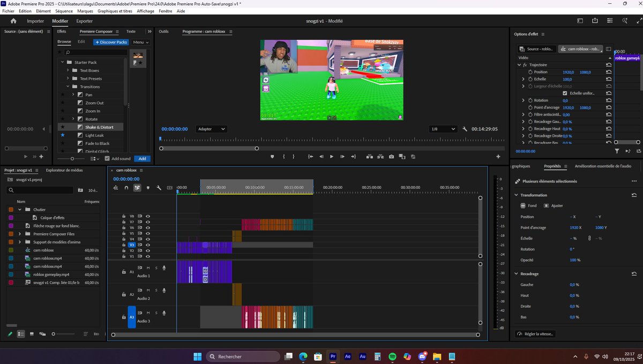Open the timeline display settings wrench
Screen dimensions: 643x364
click(159, 188)
